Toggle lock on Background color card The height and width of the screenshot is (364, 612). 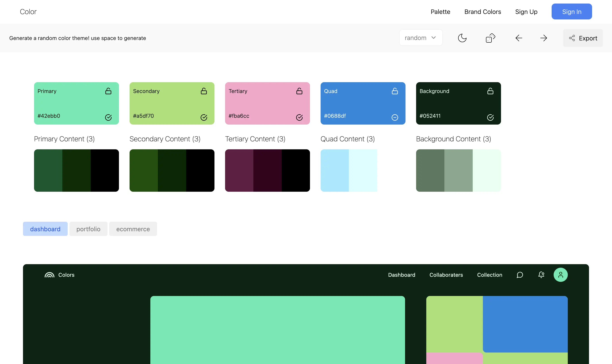tap(490, 91)
